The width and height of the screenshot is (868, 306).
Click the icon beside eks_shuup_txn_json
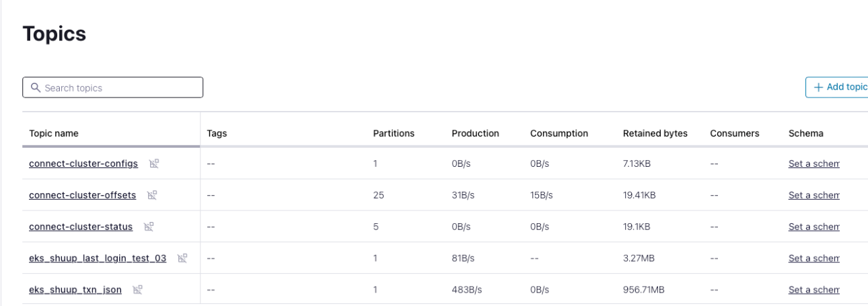click(x=138, y=290)
